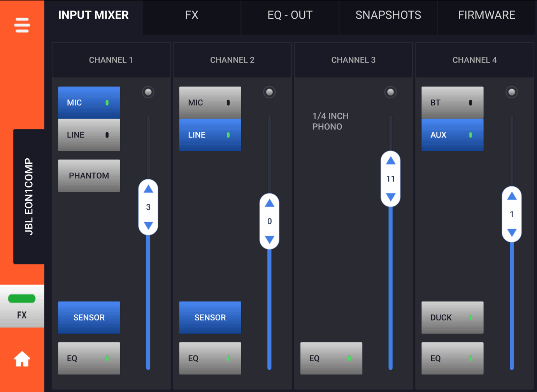Select LINE input for Channel 1

89,135
